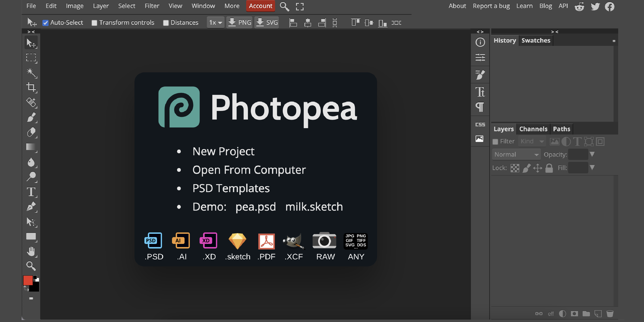Select the Type tool in left toolbar
Image resolution: width=644 pixels, height=322 pixels.
coord(31,192)
